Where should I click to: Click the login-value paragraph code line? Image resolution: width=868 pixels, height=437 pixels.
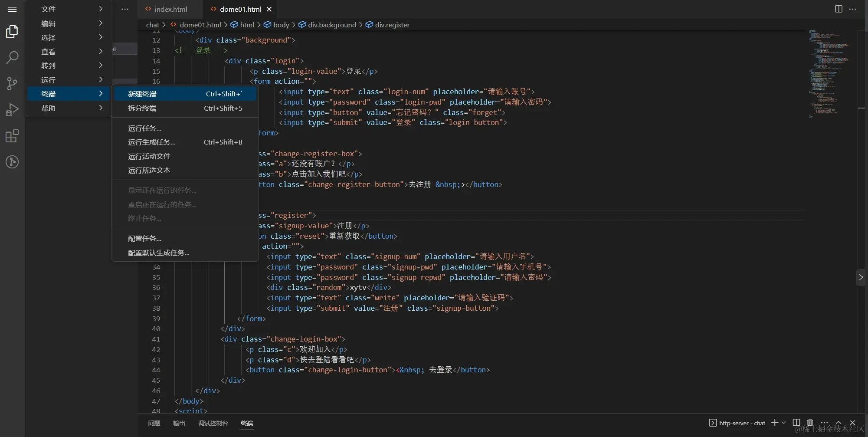(x=314, y=71)
